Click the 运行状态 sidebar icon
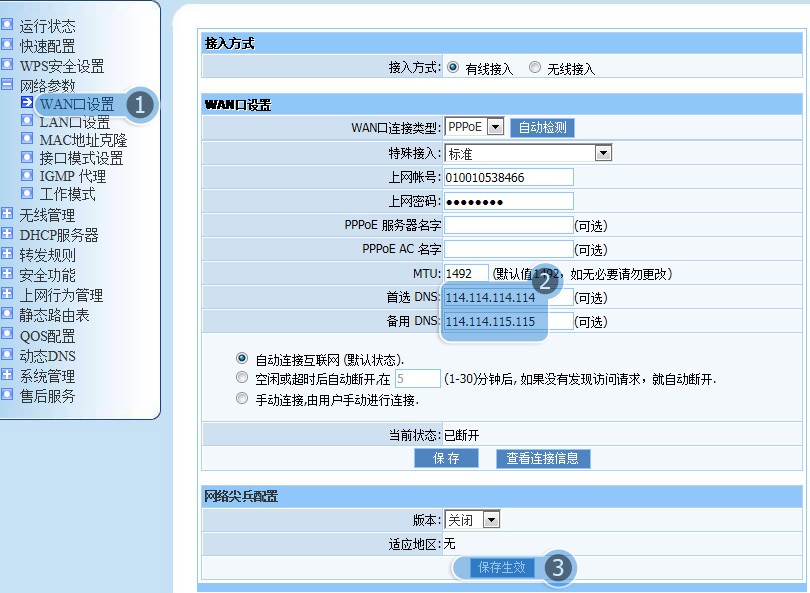The width and height of the screenshot is (810, 593). click(8, 26)
